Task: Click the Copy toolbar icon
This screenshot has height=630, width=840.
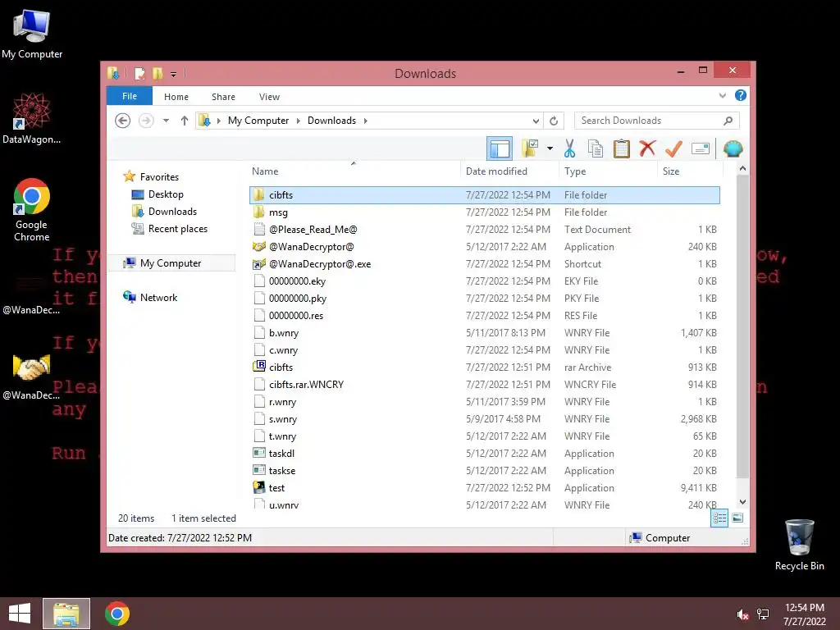Action: click(x=596, y=149)
